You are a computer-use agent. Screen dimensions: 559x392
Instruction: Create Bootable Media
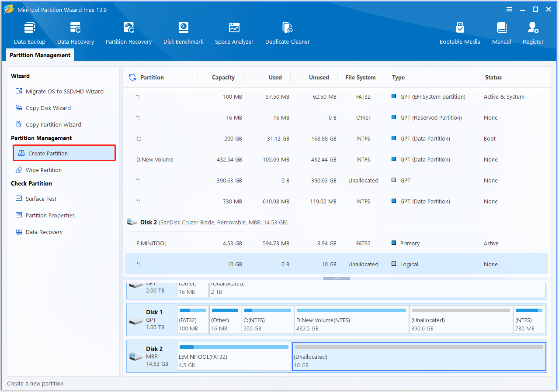pyautogui.click(x=460, y=33)
